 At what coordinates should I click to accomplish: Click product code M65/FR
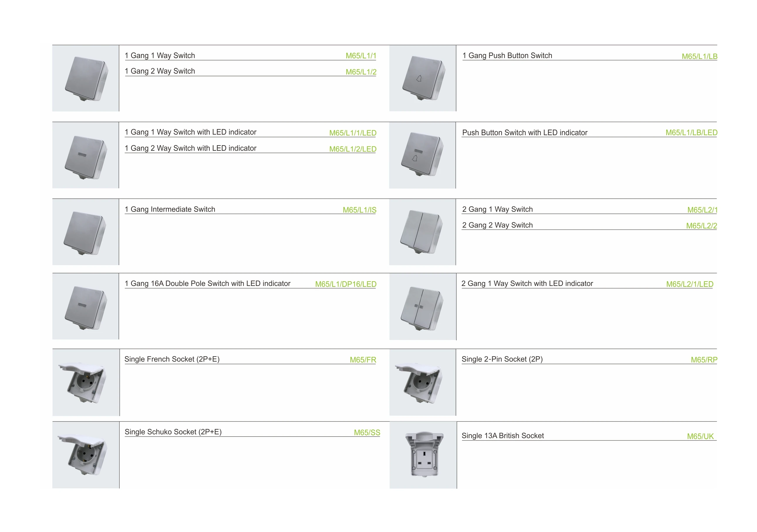point(363,360)
